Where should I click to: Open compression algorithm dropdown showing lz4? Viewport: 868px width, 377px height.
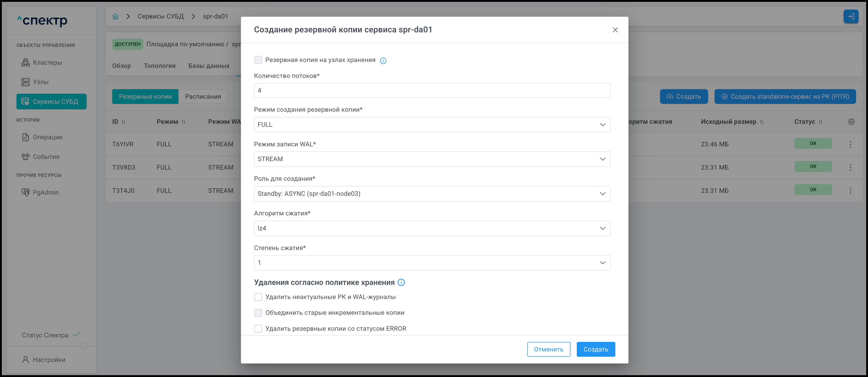(432, 228)
